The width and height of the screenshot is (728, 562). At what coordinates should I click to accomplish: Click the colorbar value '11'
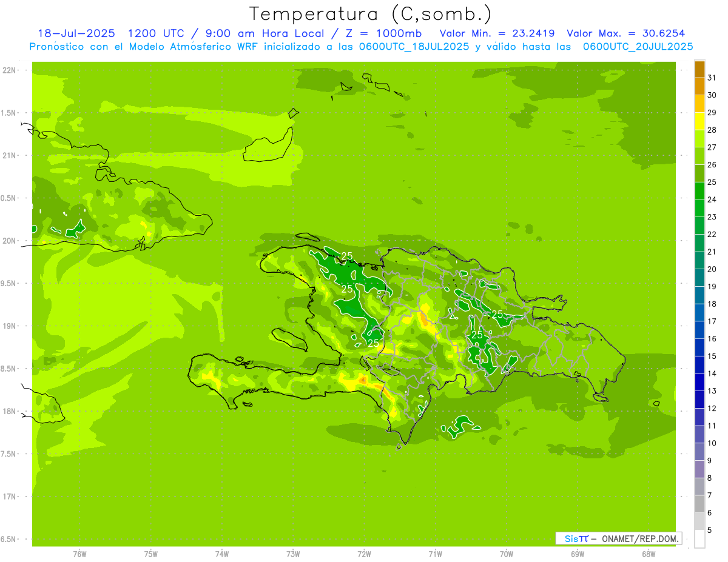tap(712, 426)
